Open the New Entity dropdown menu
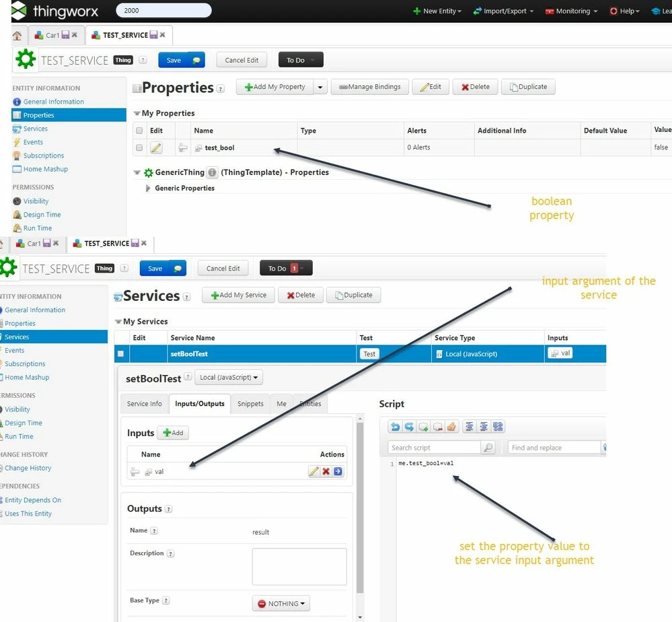672x622 pixels. point(437,11)
